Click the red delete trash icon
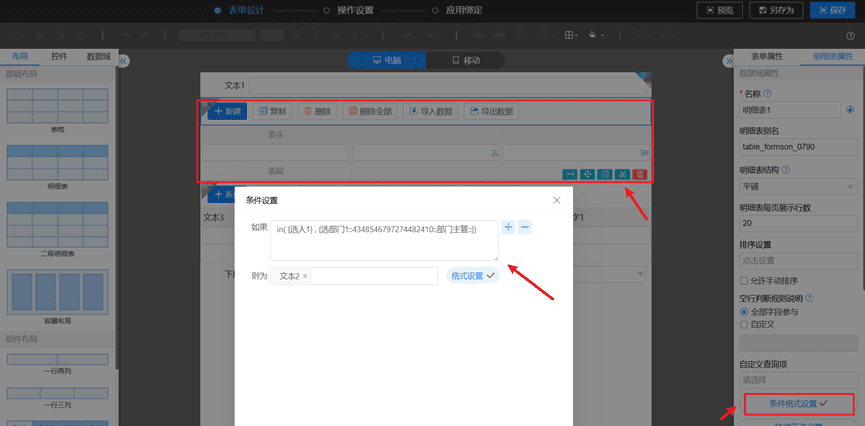This screenshot has width=865, height=426. (639, 174)
